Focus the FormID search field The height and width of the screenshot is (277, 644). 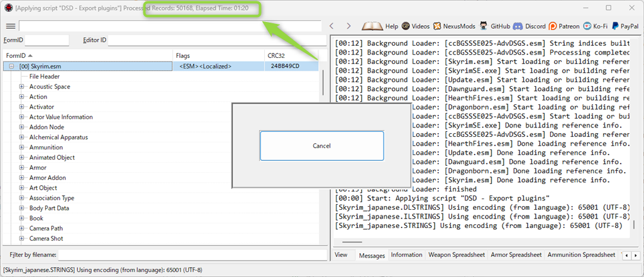click(47, 40)
